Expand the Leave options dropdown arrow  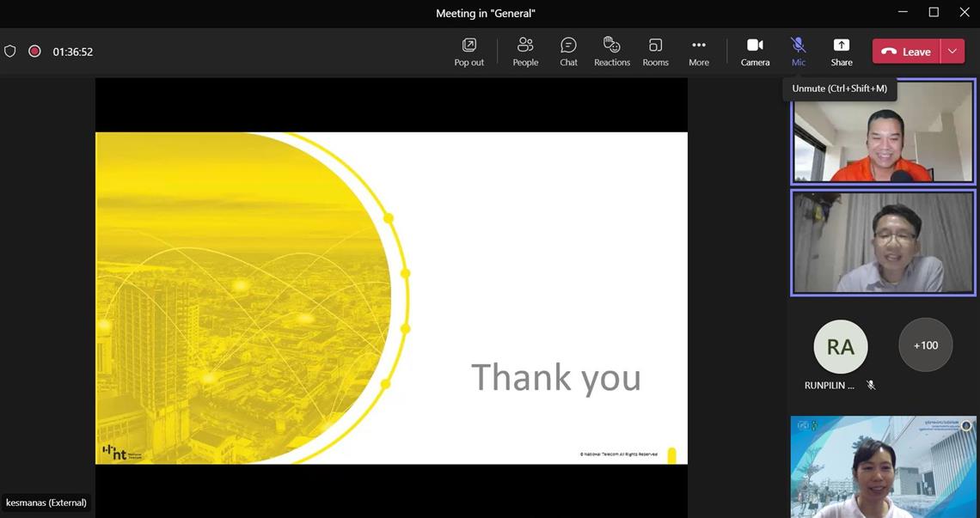[952, 52]
